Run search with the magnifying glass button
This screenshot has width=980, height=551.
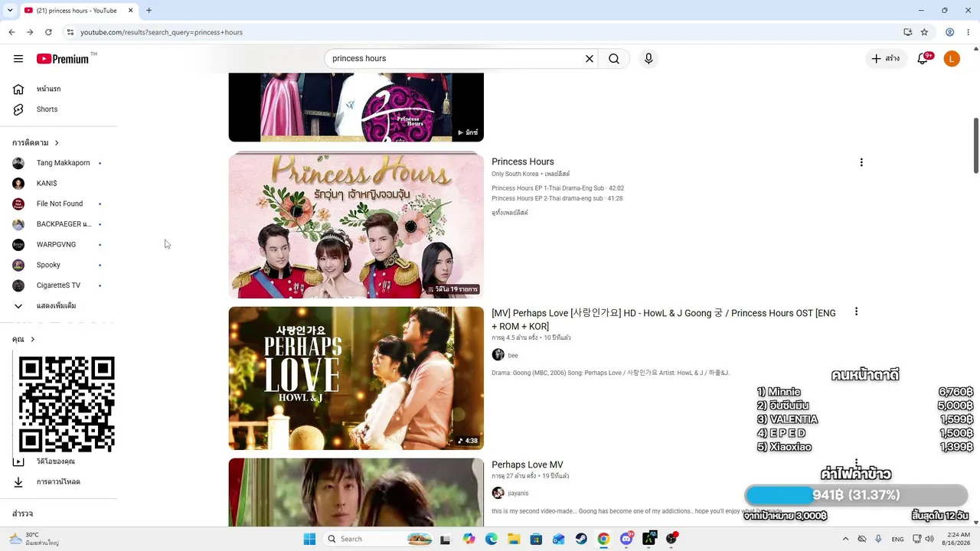coord(614,59)
